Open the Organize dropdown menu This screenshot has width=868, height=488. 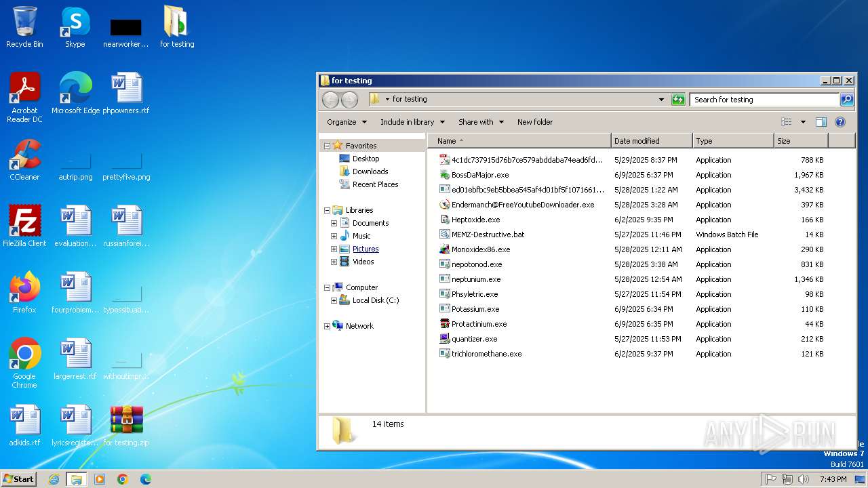(x=347, y=122)
